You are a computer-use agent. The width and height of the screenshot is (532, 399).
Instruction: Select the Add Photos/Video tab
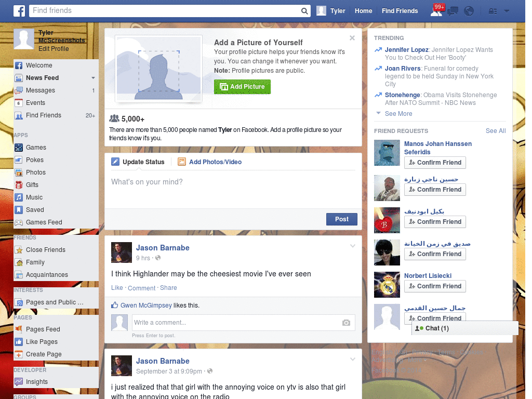click(210, 162)
